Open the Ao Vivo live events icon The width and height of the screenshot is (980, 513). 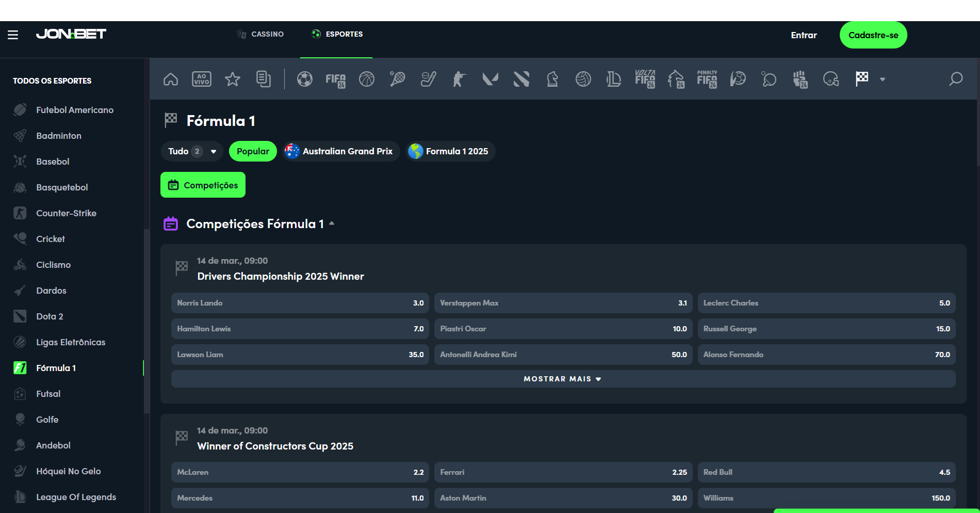pyautogui.click(x=201, y=79)
